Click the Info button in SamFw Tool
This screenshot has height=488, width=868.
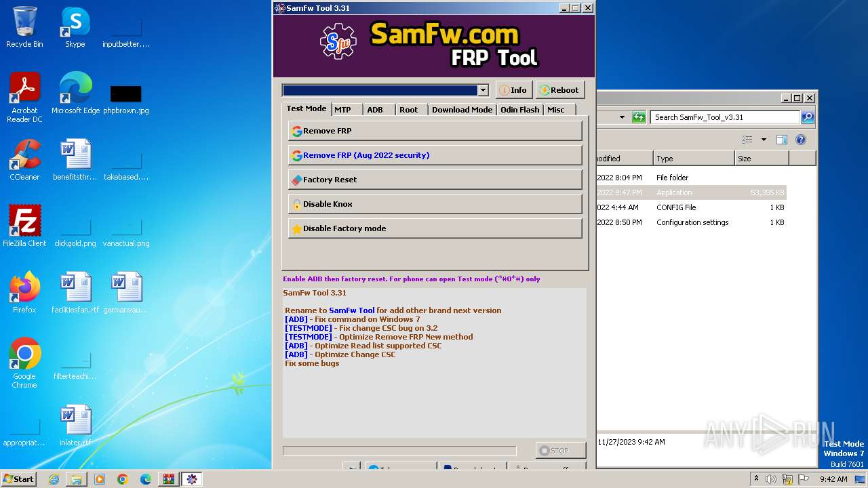pos(513,90)
